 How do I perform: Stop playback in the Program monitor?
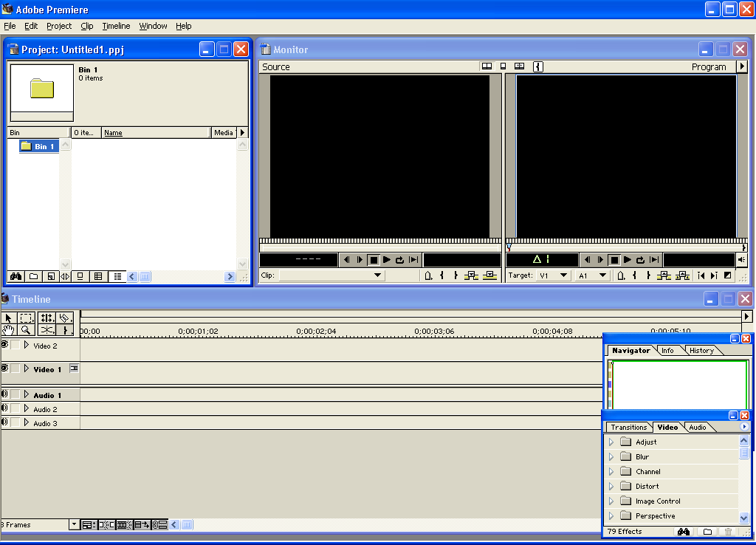[x=614, y=260]
